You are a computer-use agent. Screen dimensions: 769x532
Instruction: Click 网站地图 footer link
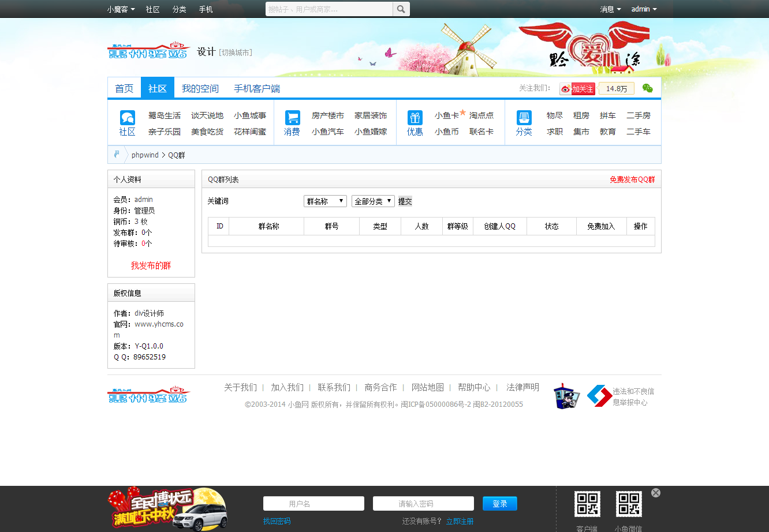point(428,387)
